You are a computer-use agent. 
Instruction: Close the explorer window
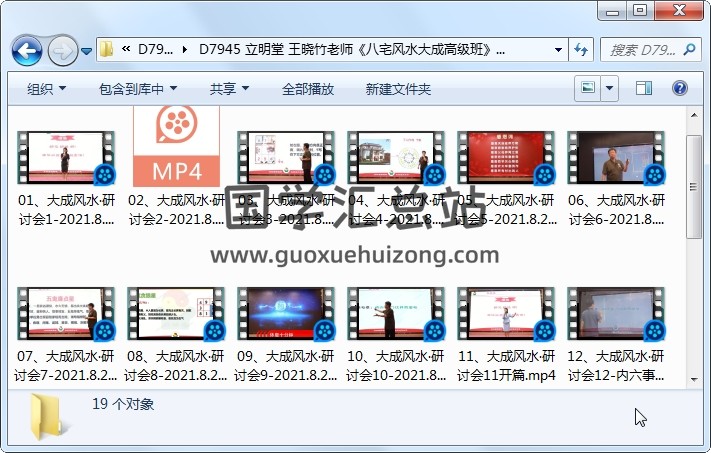tap(679, 10)
